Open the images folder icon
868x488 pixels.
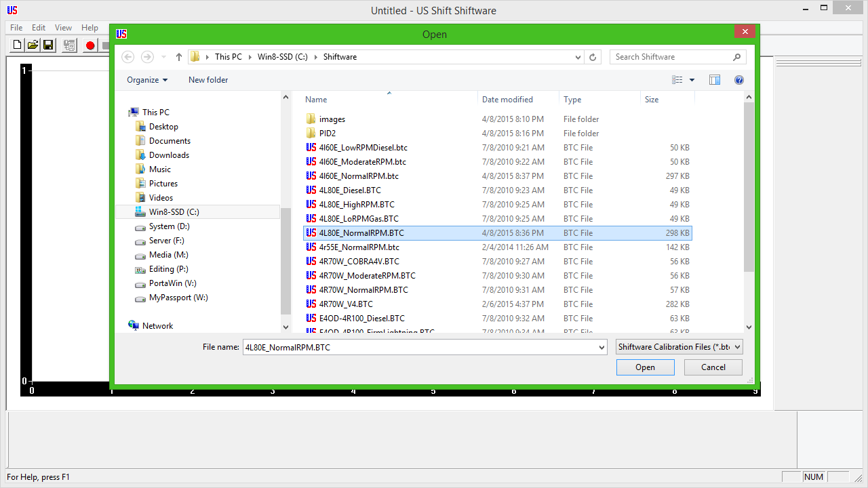311,119
